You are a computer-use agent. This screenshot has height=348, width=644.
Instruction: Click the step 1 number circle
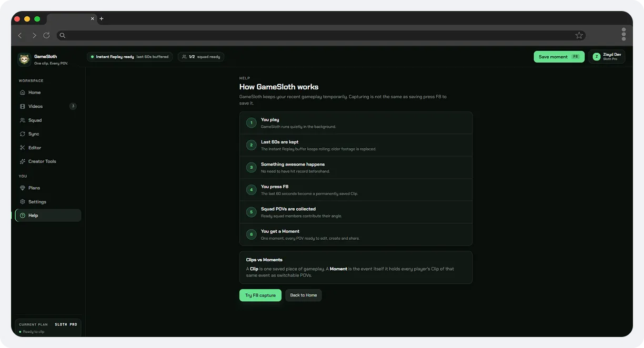(x=251, y=123)
